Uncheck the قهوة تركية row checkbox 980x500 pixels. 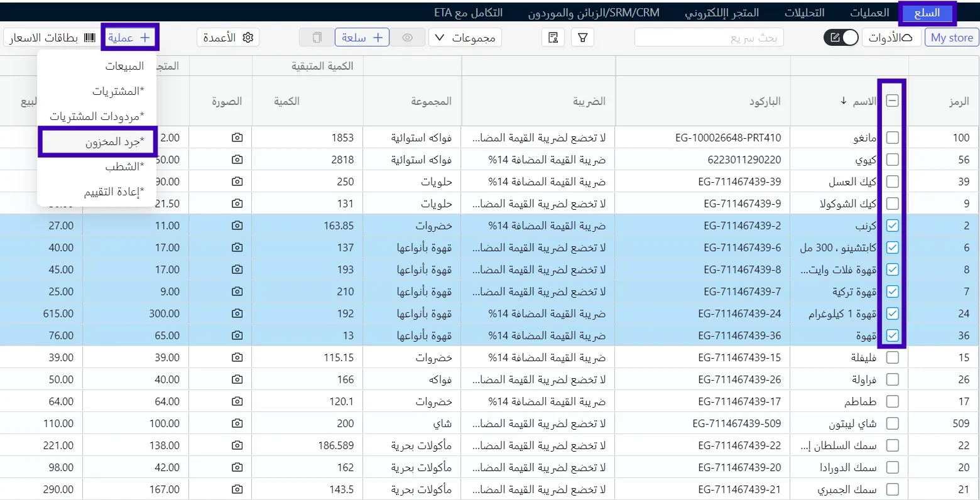coord(892,291)
